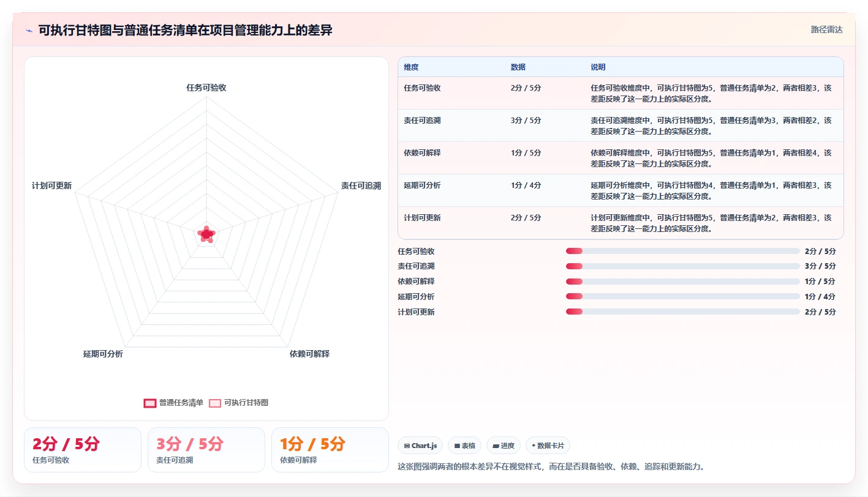Click the 责任可追溯 progress bar
The height and width of the screenshot is (497, 868).
[x=683, y=266]
